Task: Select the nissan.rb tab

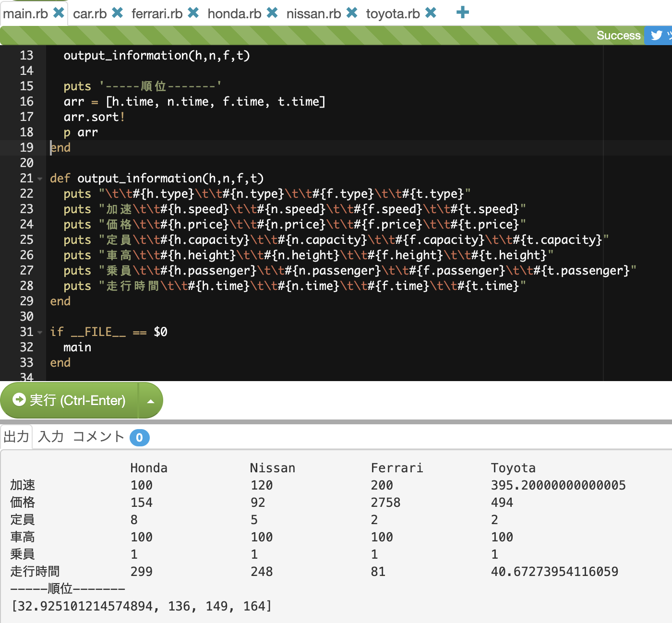Action: coord(313,13)
